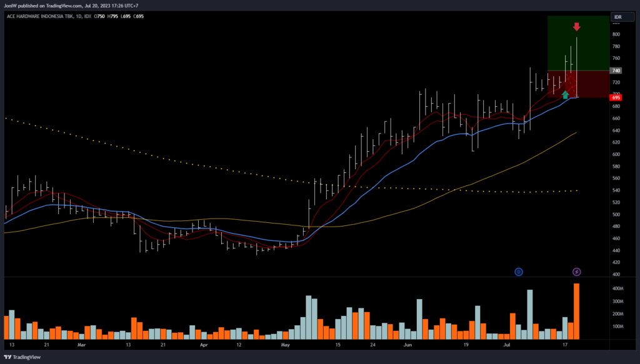The height and width of the screenshot is (364, 640).
Task: Open the IDR currency selector
Action: [617, 17]
